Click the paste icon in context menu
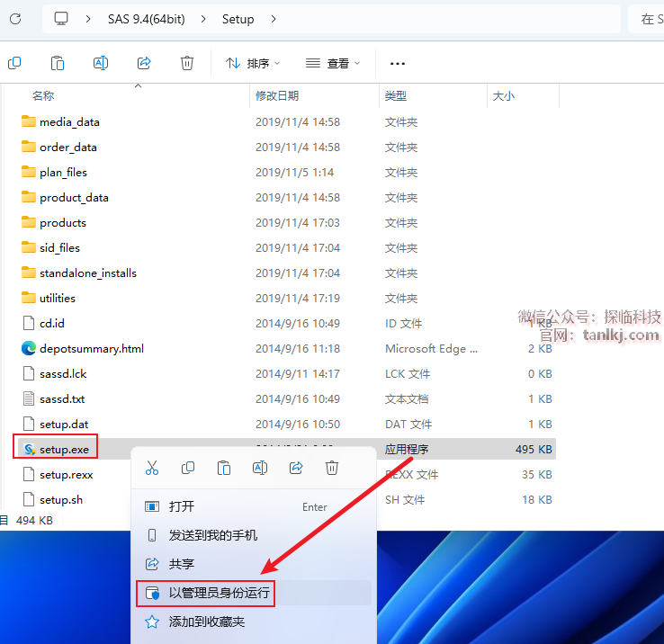This screenshot has width=664, height=644. point(224,468)
